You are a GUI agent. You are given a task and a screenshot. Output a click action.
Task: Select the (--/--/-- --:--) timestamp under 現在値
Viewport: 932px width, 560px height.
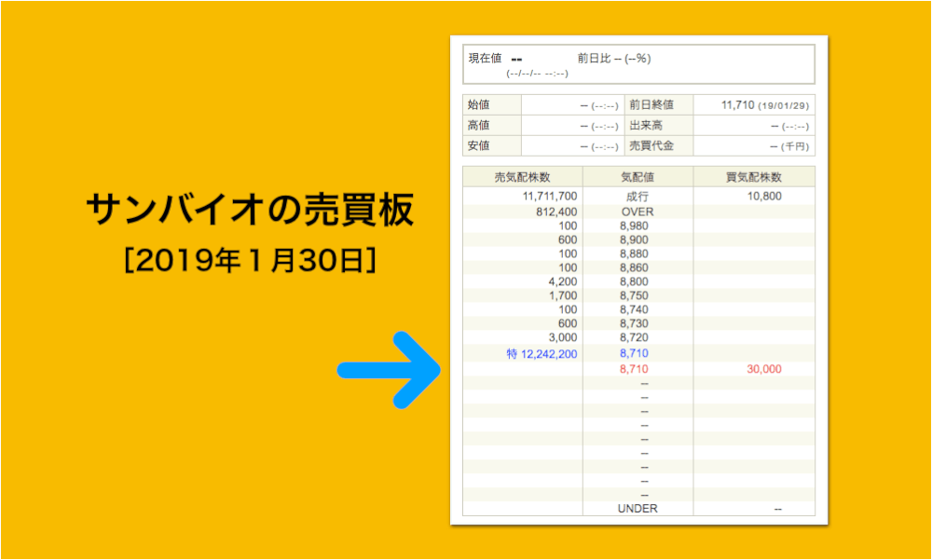coord(538,74)
